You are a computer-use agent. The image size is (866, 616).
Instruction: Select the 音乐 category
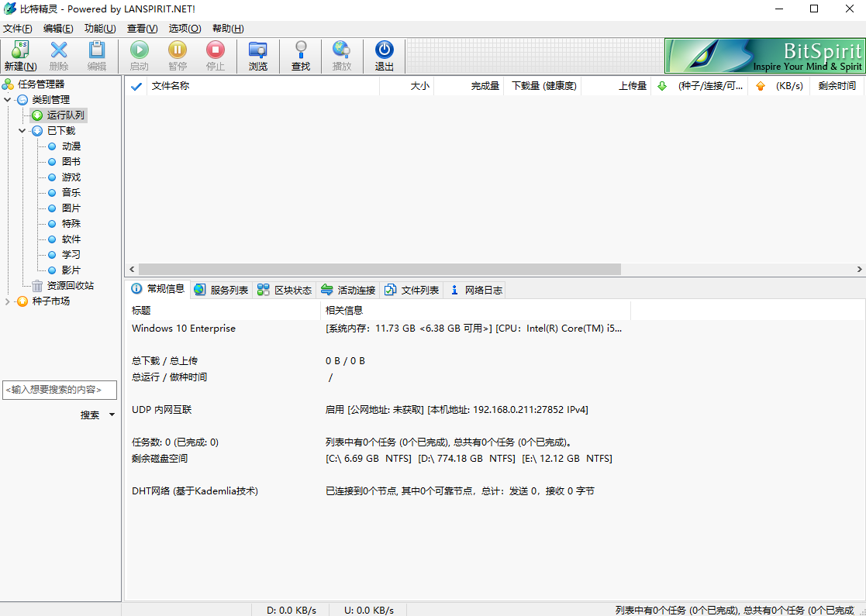(70, 192)
